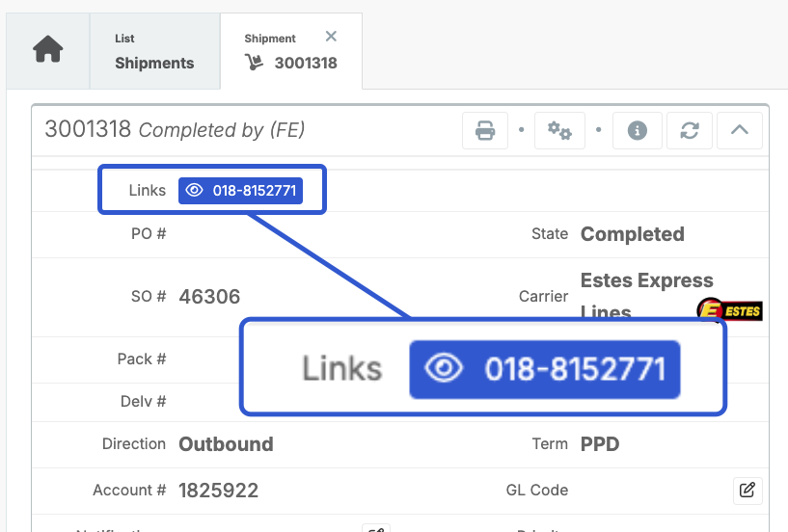The width and height of the screenshot is (788, 532).
Task: Select the account number 1825922
Action: click(x=218, y=491)
